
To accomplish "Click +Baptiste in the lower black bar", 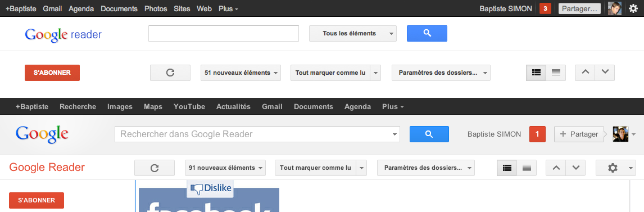I will tap(32, 106).
